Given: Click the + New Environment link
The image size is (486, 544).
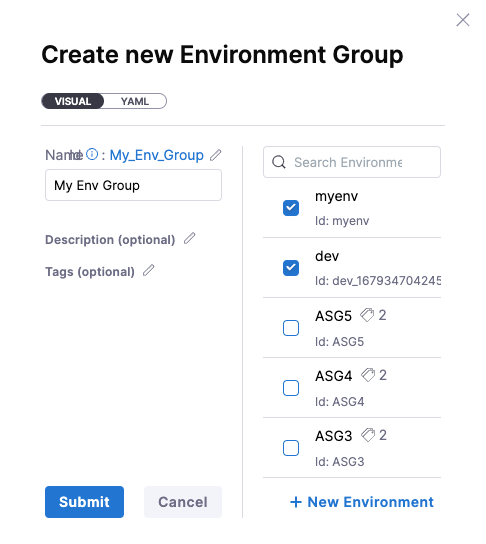Looking at the screenshot, I should [x=362, y=502].
